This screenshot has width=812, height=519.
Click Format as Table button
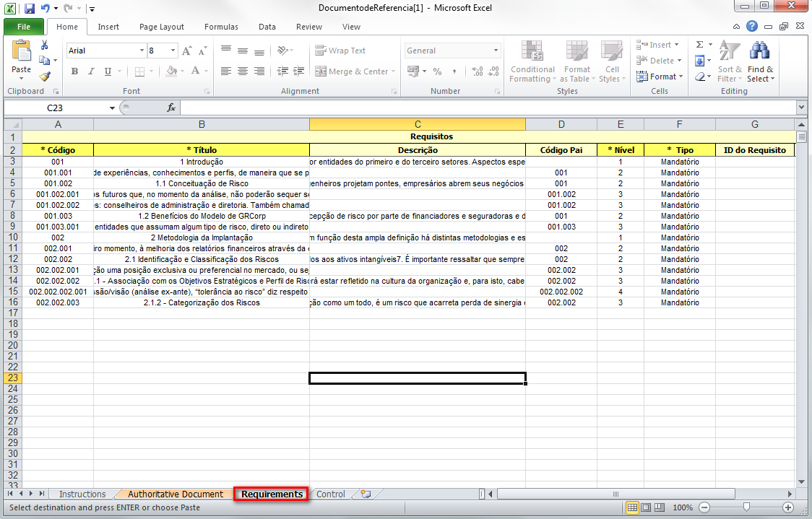[577, 61]
